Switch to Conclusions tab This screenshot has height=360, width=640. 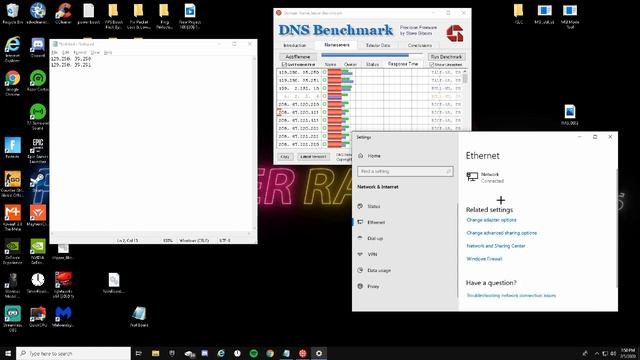420,45
